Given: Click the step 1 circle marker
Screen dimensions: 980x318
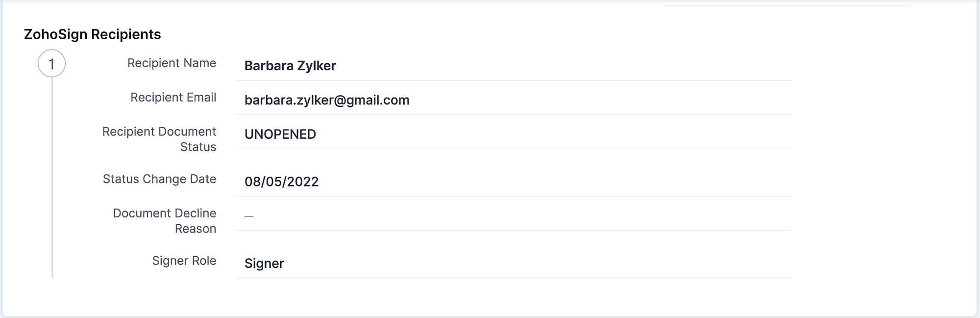Looking at the screenshot, I should [x=51, y=63].
